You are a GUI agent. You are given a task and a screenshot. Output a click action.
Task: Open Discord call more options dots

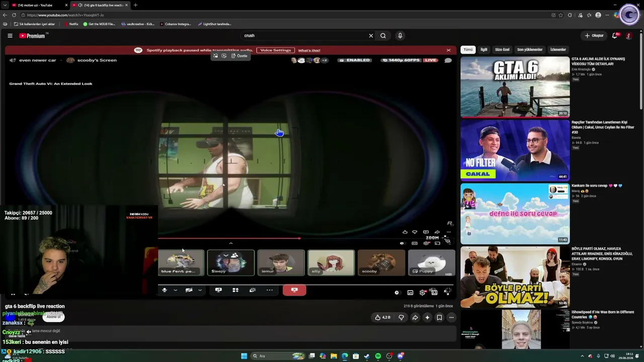tap(270, 290)
